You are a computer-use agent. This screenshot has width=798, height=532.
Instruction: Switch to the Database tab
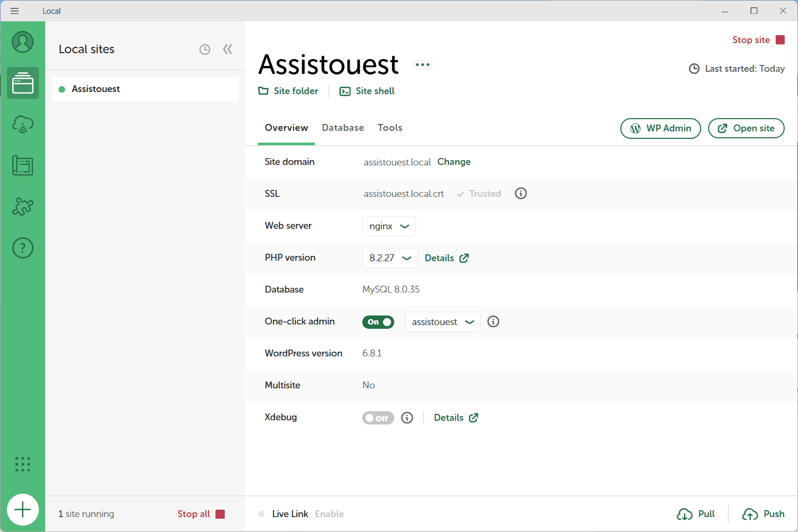(x=343, y=128)
